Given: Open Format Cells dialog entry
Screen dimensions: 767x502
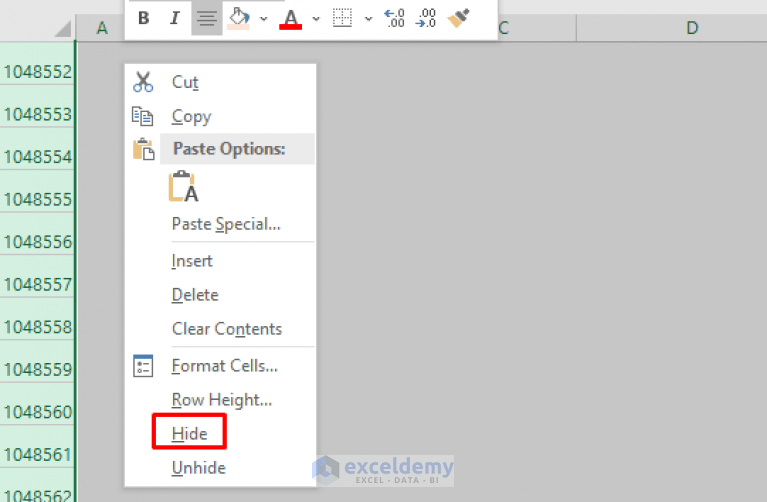Looking at the screenshot, I should pos(220,365).
